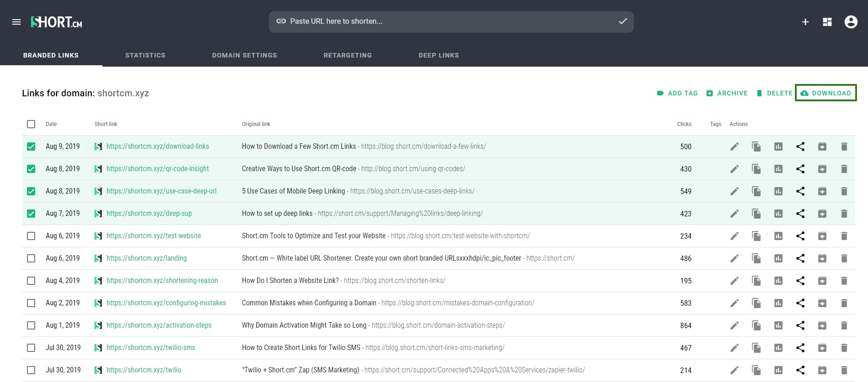
Task: Copy the configuring-mistakes short link
Action: (x=757, y=303)
